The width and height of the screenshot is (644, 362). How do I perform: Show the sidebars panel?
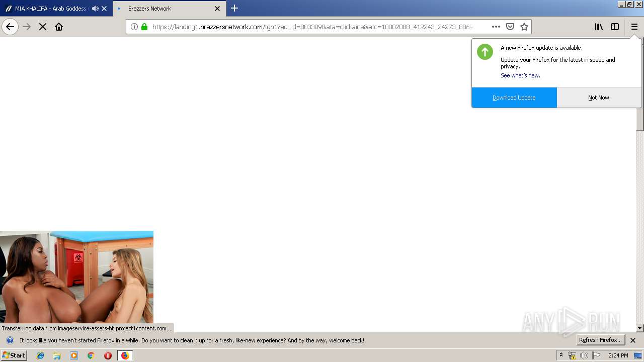(615, 27)
